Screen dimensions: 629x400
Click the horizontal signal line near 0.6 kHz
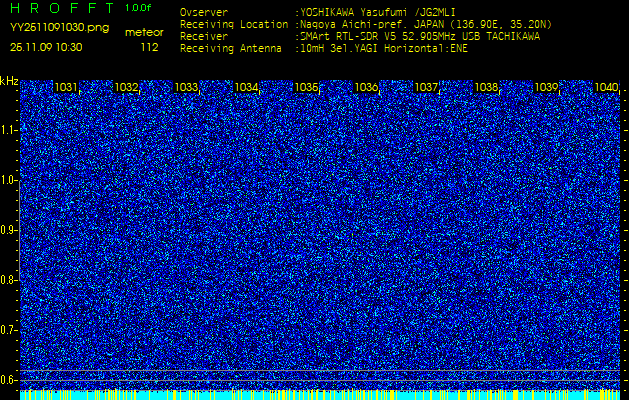[320, 372]
